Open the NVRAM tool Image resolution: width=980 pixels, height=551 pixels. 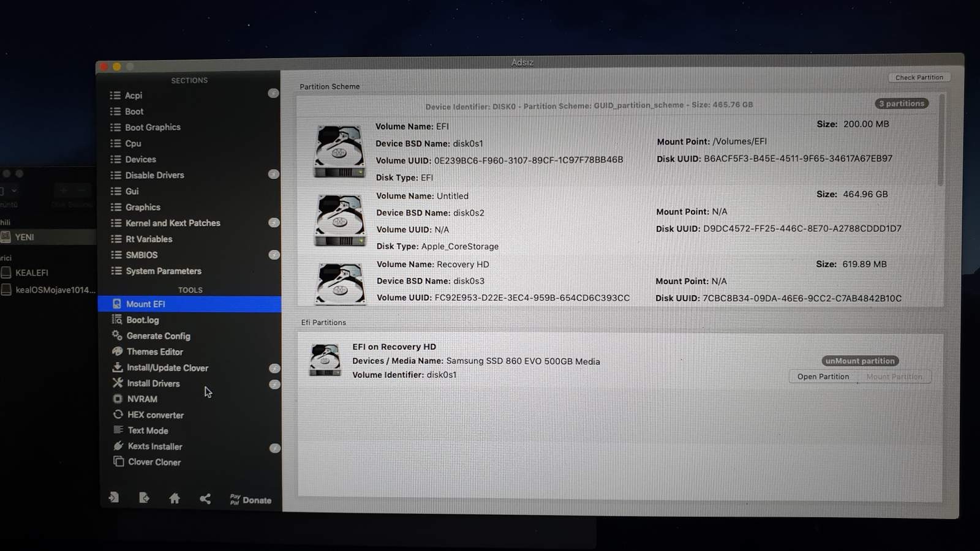pyautogui.click(x=141, y=399)
